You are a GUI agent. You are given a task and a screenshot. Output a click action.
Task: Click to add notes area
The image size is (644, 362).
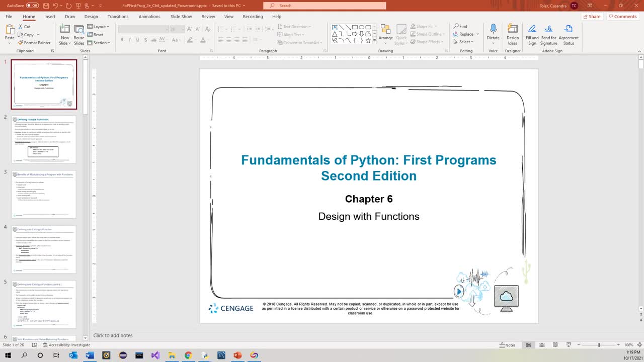click(x=113, y=335)
